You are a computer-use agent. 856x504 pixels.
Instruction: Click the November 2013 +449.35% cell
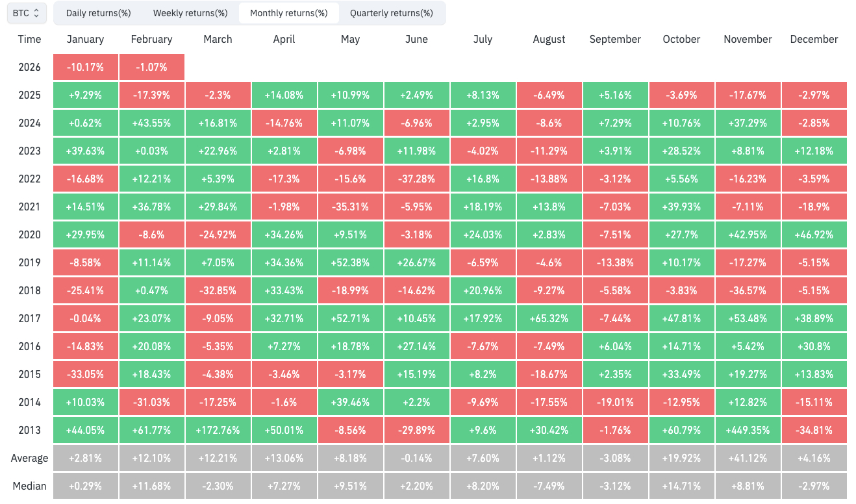(748, 430)
